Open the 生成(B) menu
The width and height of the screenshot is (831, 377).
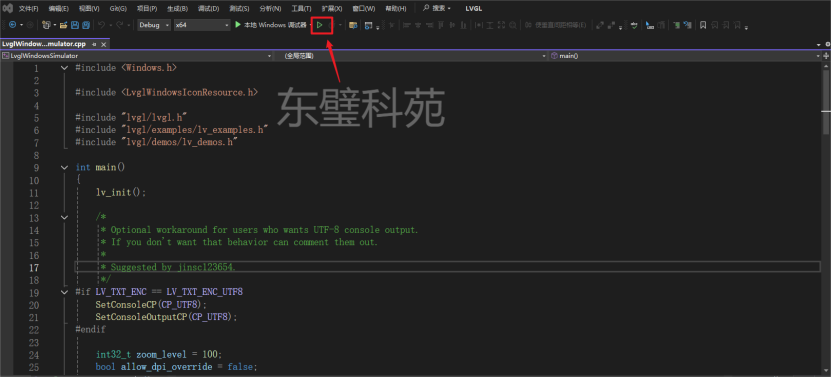(177, 8)
